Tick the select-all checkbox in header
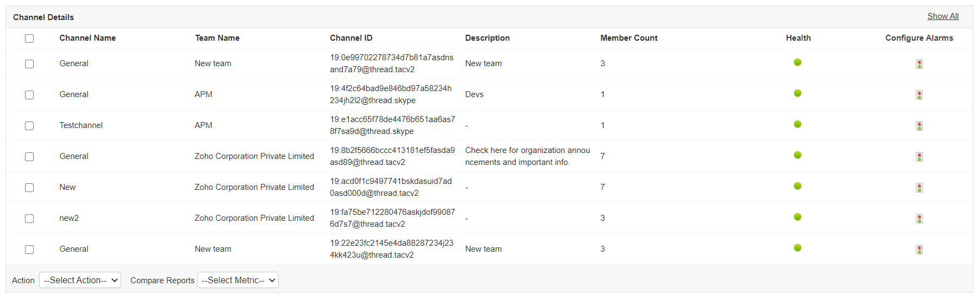 pos(29,39)
